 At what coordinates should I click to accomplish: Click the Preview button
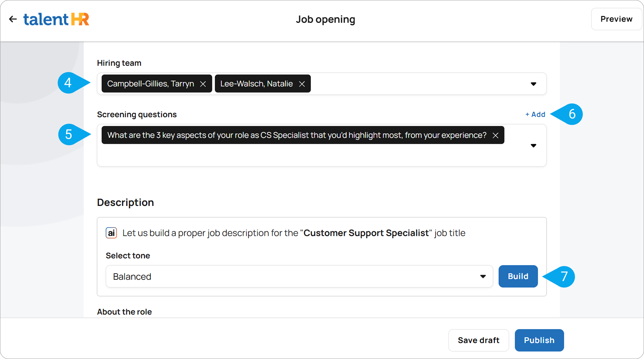[x=616, y=19]
